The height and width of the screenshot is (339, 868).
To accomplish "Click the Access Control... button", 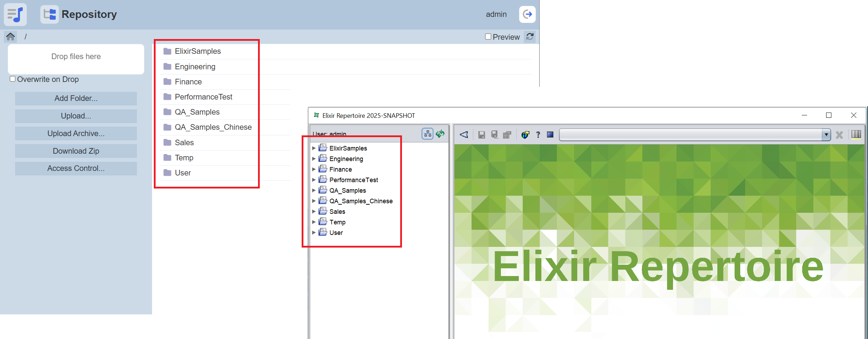I will pos(76,168).
